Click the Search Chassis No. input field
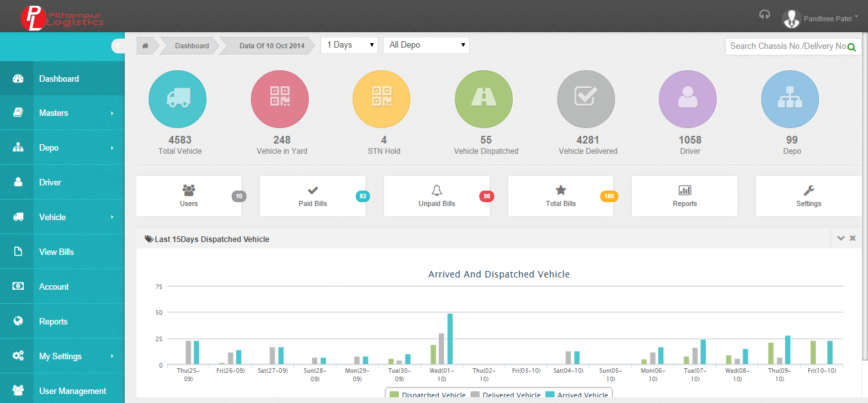This screenshot has height=403, width=868. [x=788, y=46]
